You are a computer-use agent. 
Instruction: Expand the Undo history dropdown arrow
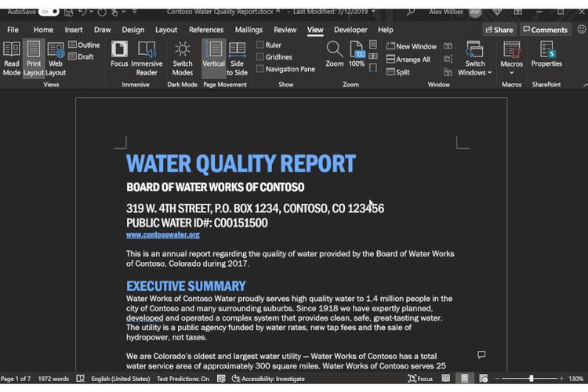(x=91, y=12)
